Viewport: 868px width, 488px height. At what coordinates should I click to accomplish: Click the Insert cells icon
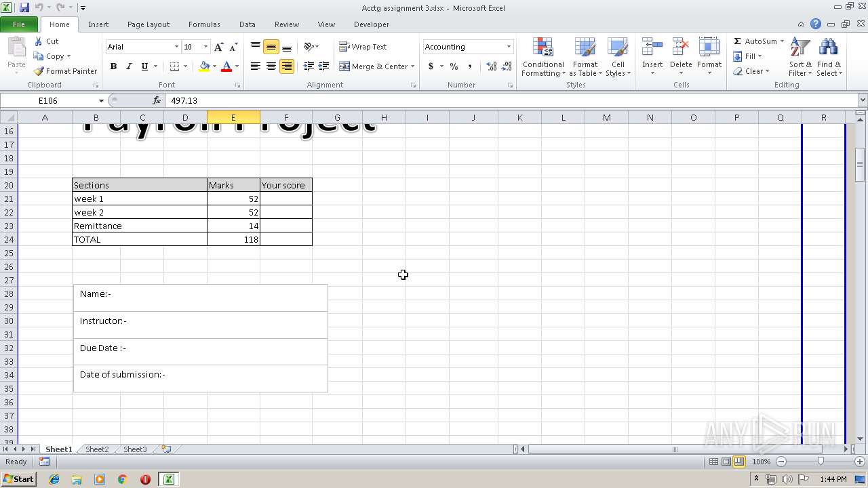pyautogui.click(x=652, y=47)
